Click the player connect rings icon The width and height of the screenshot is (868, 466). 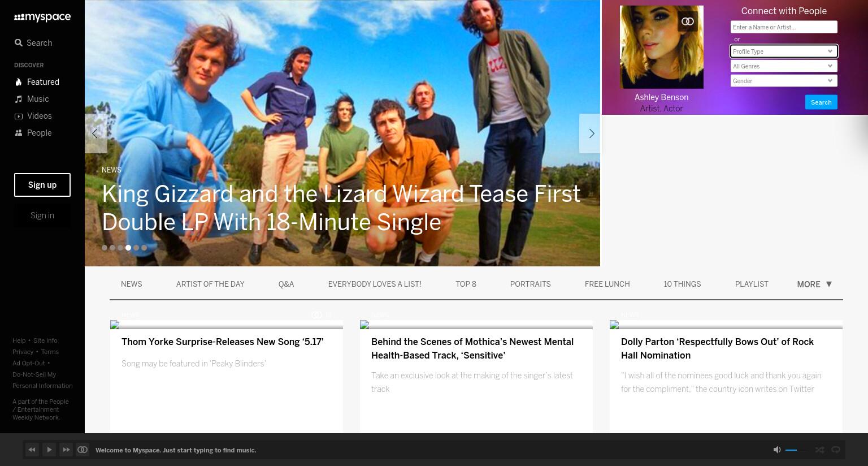point(83,450)
